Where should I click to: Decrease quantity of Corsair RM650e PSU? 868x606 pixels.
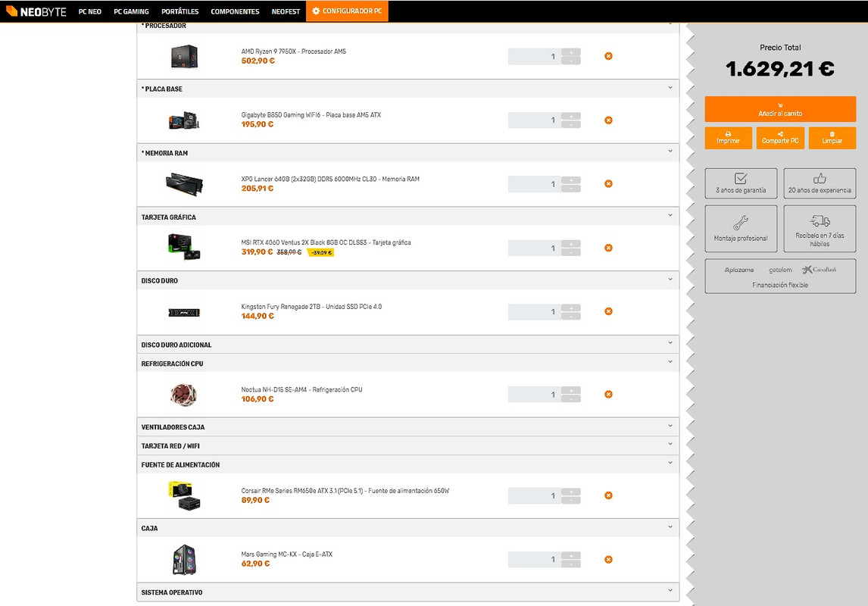click(571, 500)
